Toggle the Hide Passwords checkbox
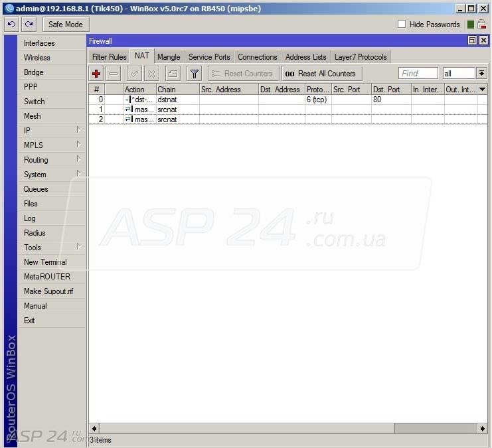The width and height of the screenshot is (492, 448). tap(402, 25)
